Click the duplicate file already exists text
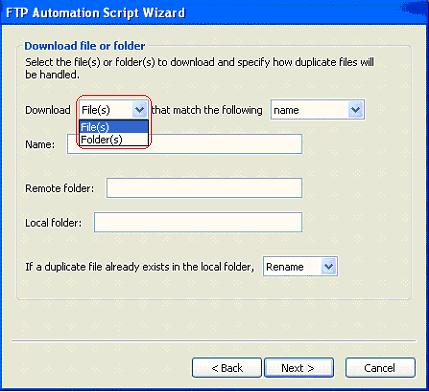The width and height of the screenshot is (429, 392). [x=140, y=267]
